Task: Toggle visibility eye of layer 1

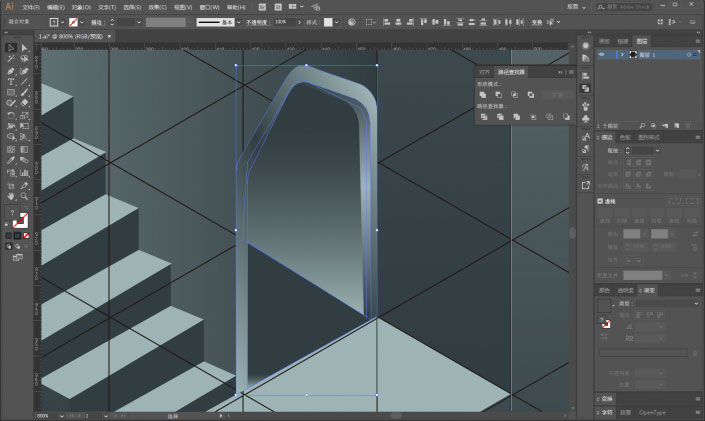Action: (602, 54)
